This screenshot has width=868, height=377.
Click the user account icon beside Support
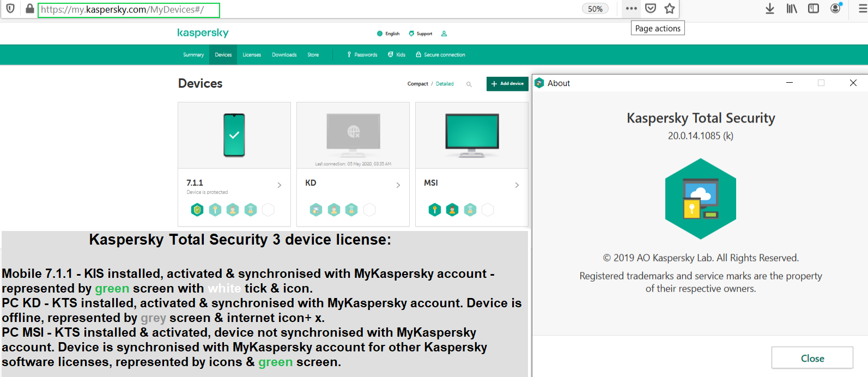point(444,34)
